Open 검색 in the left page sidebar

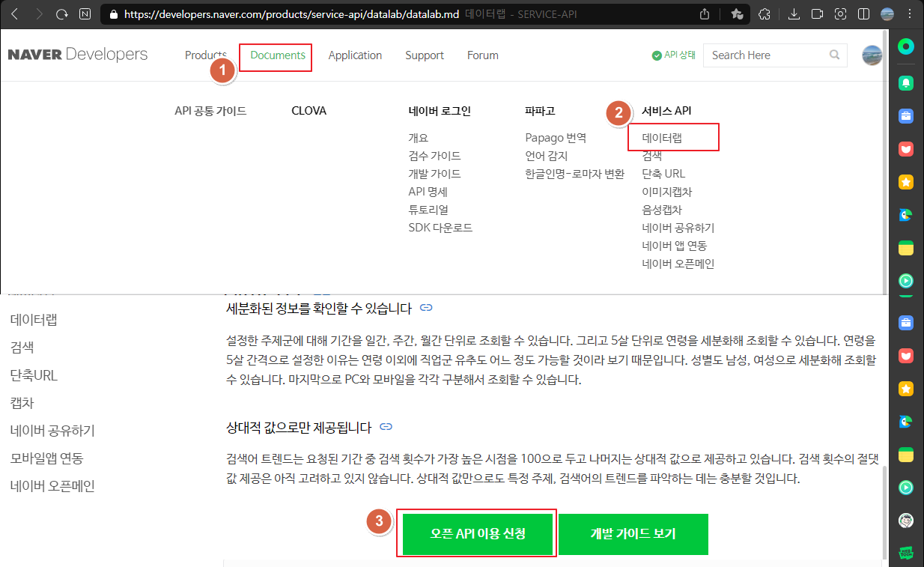(22, 348)
